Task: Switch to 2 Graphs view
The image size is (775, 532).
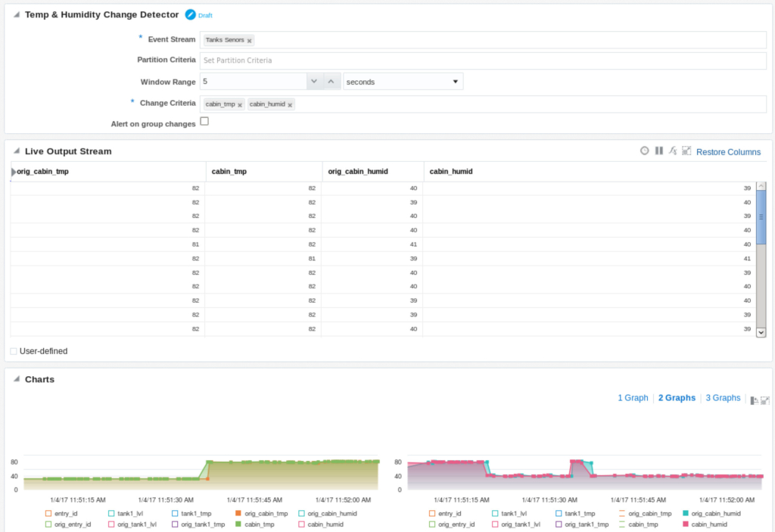Action: click(677, 398)
